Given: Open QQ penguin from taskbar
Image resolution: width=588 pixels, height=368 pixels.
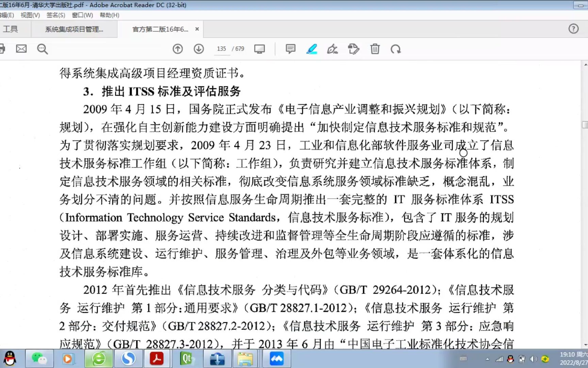Looking at the screenshot, I should pyautogui.click(x=10, y=358).
